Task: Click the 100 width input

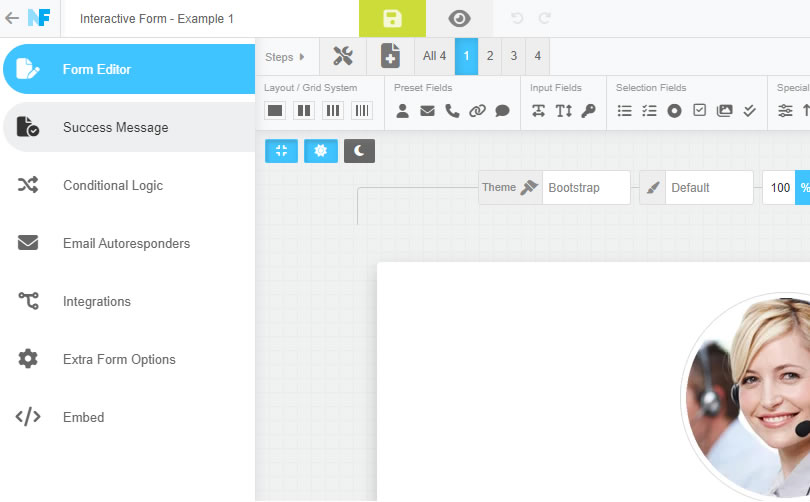Action: [779, 187]
